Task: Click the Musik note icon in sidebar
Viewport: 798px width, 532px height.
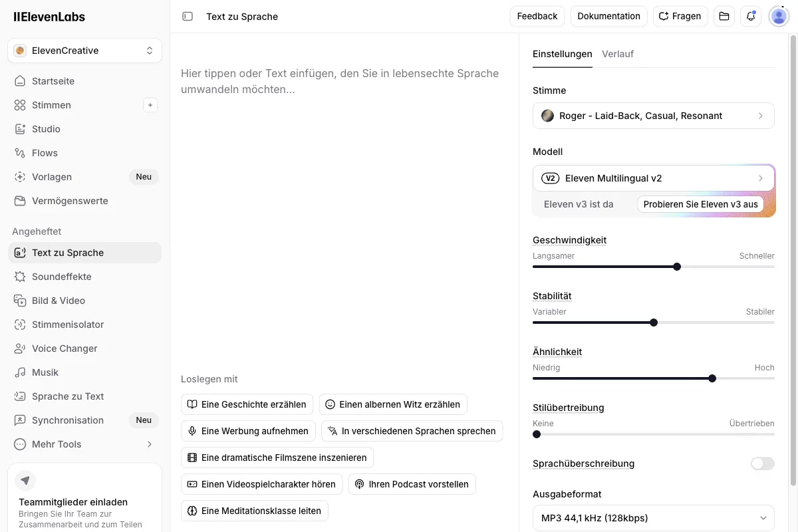Action: 20,372
